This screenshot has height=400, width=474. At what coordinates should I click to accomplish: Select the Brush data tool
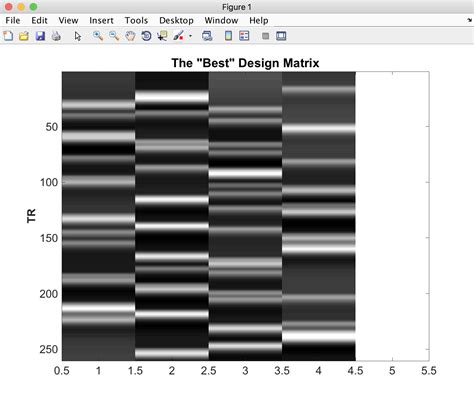tap(178, 36)
